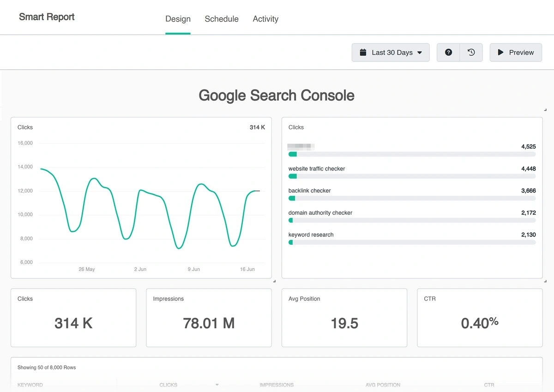Open the history clock icon
554x392 pixels.
coord(471,53)
